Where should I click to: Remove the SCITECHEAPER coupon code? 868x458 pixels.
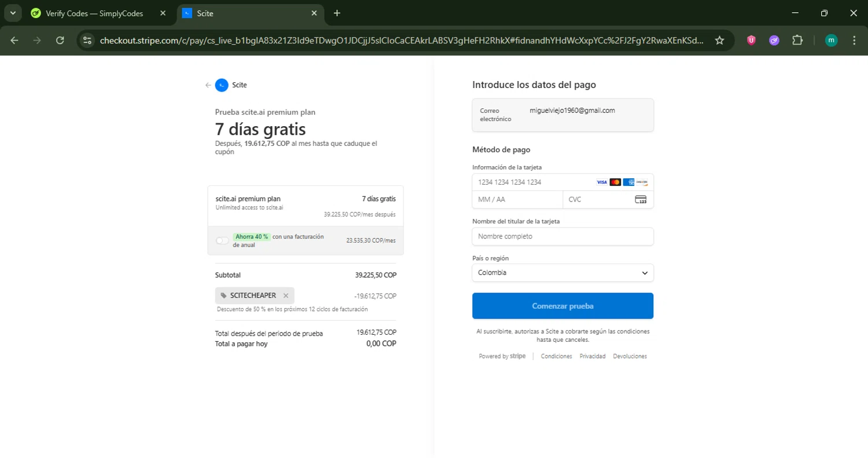click(x=286, y=295)
